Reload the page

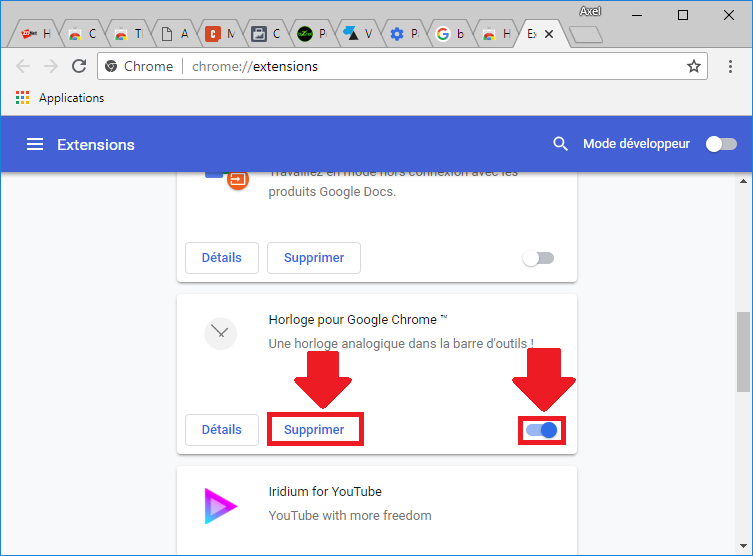(79, 66)
